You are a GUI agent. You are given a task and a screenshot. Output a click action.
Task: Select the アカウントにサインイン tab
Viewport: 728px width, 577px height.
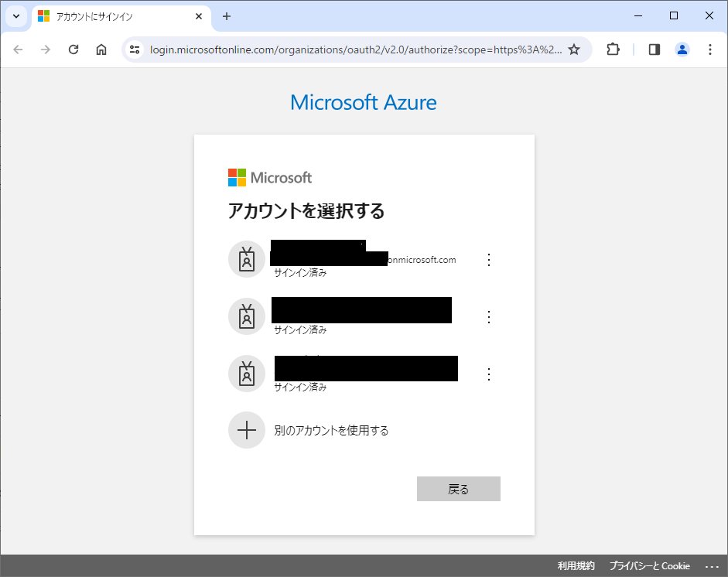click(x=121, y=16)
